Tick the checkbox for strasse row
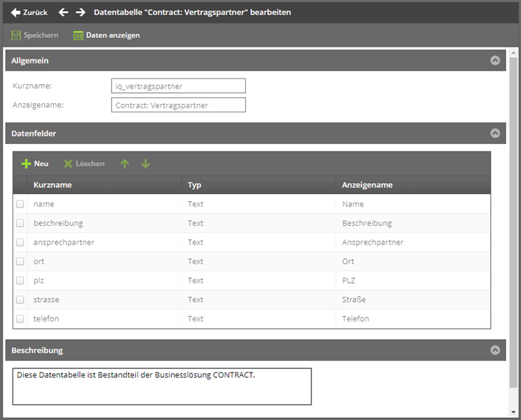The height and width of the screenshot is (420, 521). [20, 300]
